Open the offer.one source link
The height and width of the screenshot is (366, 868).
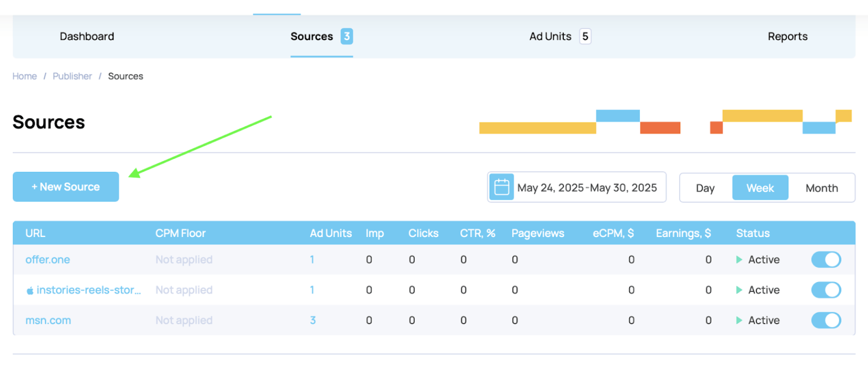pyautogui.click(x=48, y=260)
